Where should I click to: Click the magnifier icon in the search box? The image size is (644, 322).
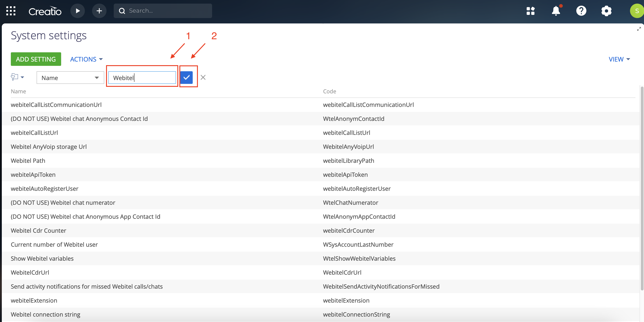click(122, 11)
